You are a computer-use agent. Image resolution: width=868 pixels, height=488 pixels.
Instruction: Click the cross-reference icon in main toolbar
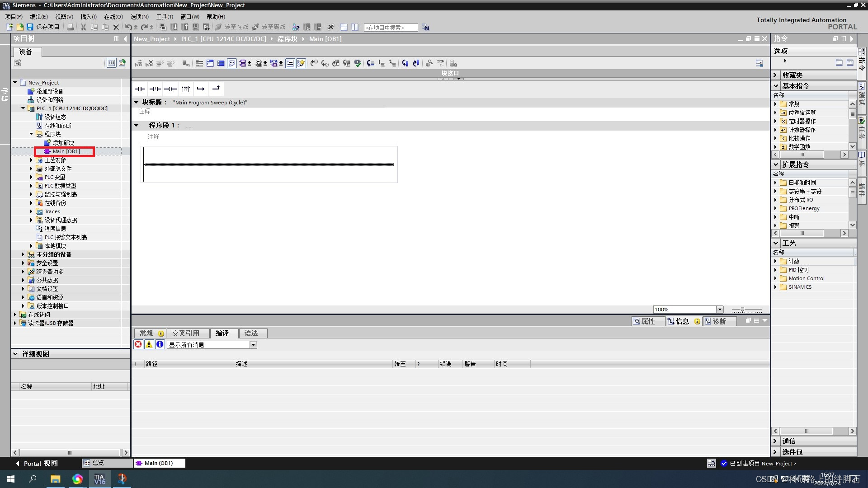(x=331, y=27)
